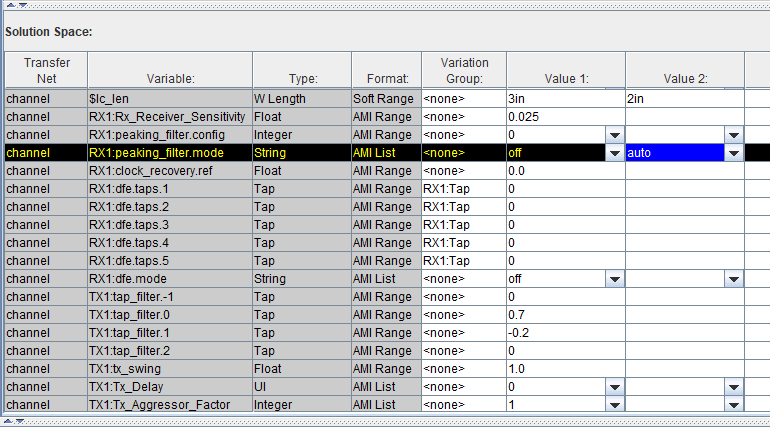
Task: Open the 'auto' Value 2 dropdown arrow
Action: [x=734, y=153]
